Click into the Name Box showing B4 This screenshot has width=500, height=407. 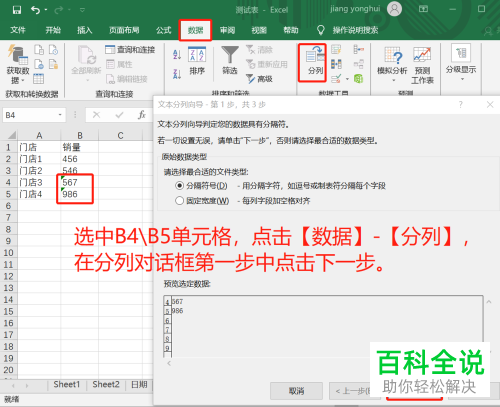30,115
